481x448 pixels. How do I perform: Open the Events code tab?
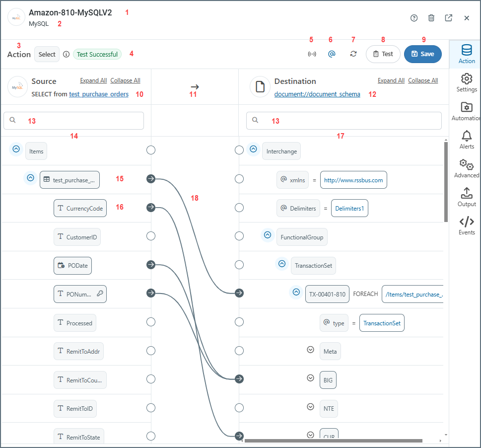pos(467,225)
